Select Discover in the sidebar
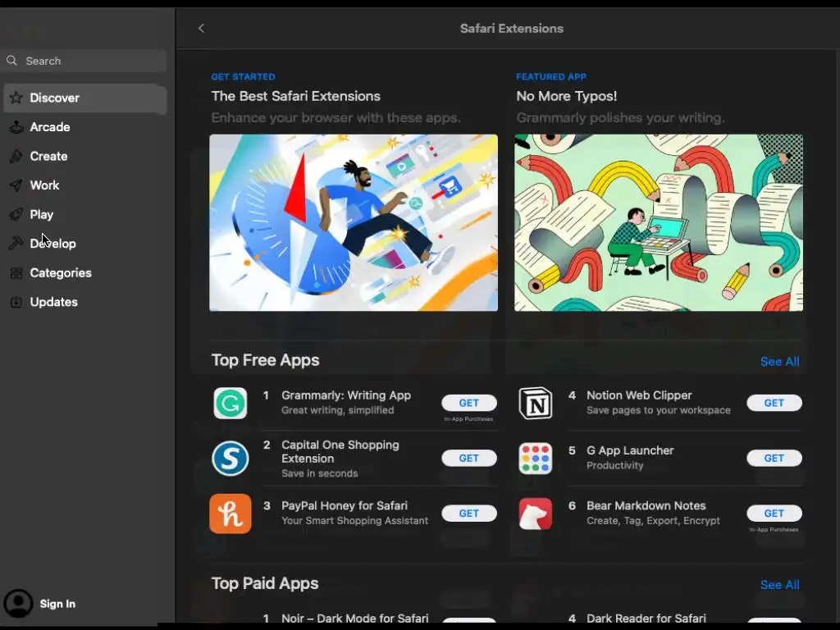Viewport: 840px width, 630px height. (x=85, y=98)
